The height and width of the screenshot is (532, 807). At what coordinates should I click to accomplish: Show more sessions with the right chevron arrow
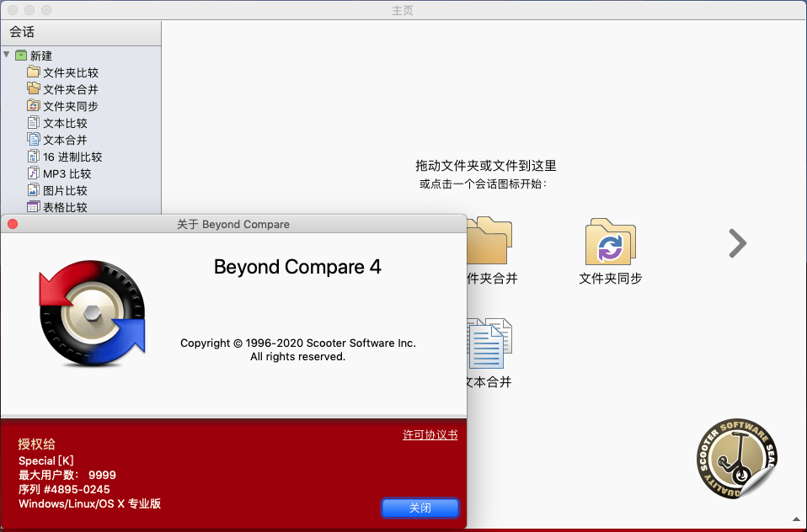point(738,243)
